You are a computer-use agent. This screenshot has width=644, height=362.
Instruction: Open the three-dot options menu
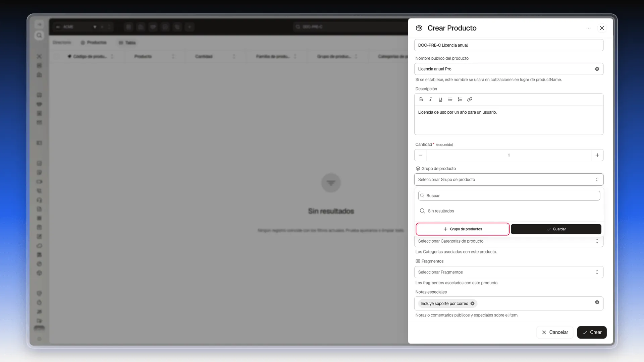[x=589, y=28]
